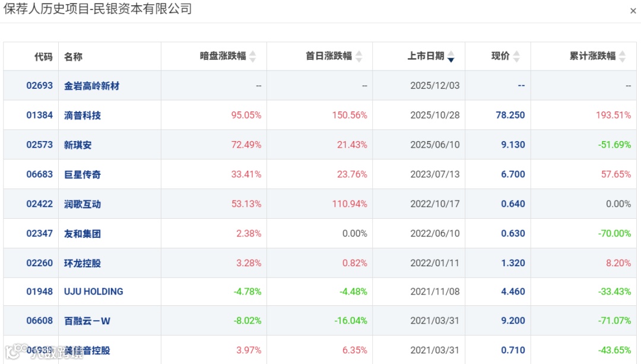Image resolution: width=641 pixels, height=364 pixels.
Task: Select cumulative change 57.65%
Action: (x=616, y=174)
